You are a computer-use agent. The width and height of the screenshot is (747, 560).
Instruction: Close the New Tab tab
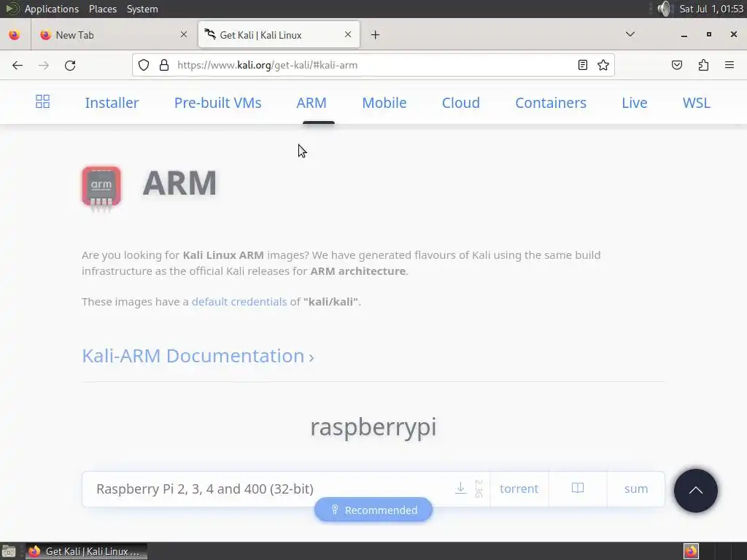coord(184,35)
